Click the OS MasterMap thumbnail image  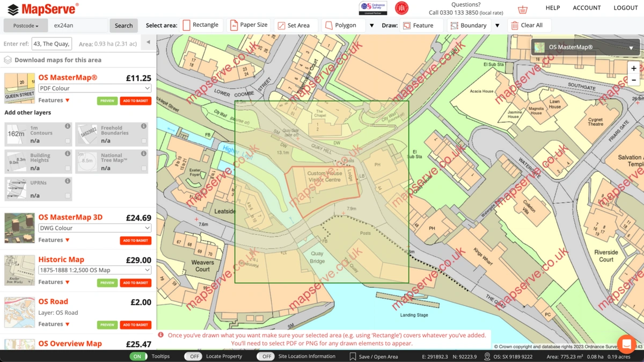point(19,88)
